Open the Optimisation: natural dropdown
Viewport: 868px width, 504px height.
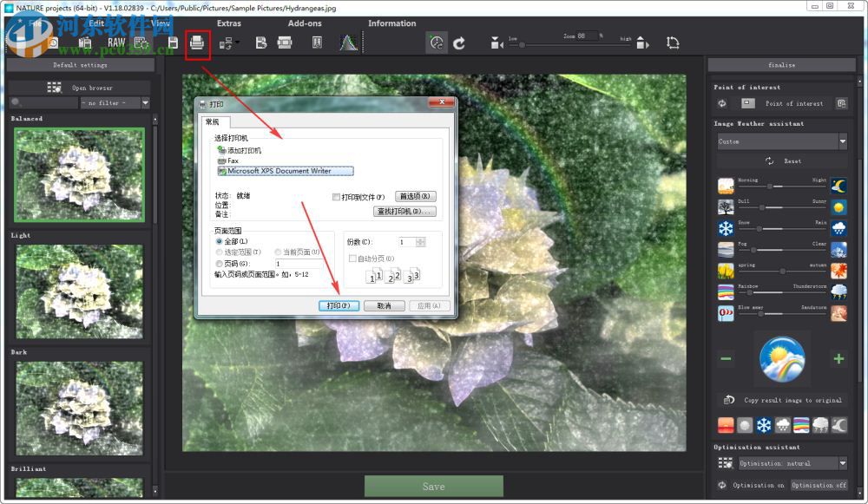788,462
